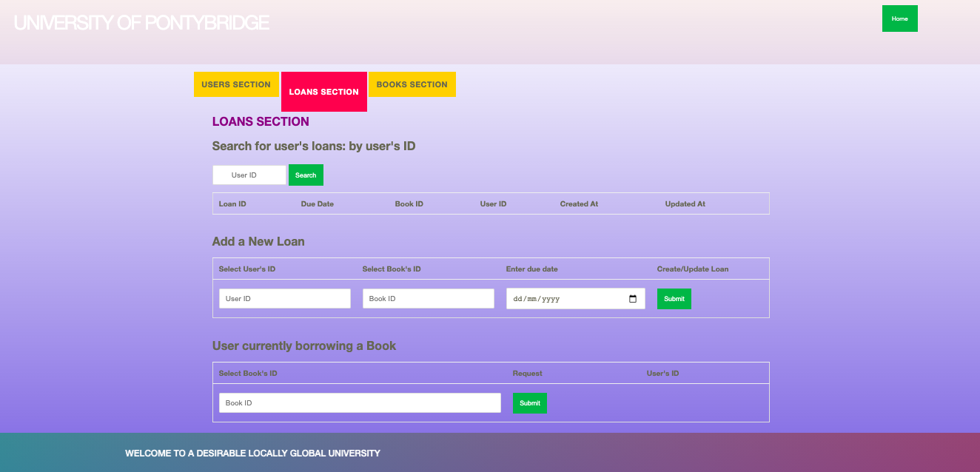Screen dimensions: 980x472
Task: Switch to the USERS SECTION tab
Action: [236, 84]
